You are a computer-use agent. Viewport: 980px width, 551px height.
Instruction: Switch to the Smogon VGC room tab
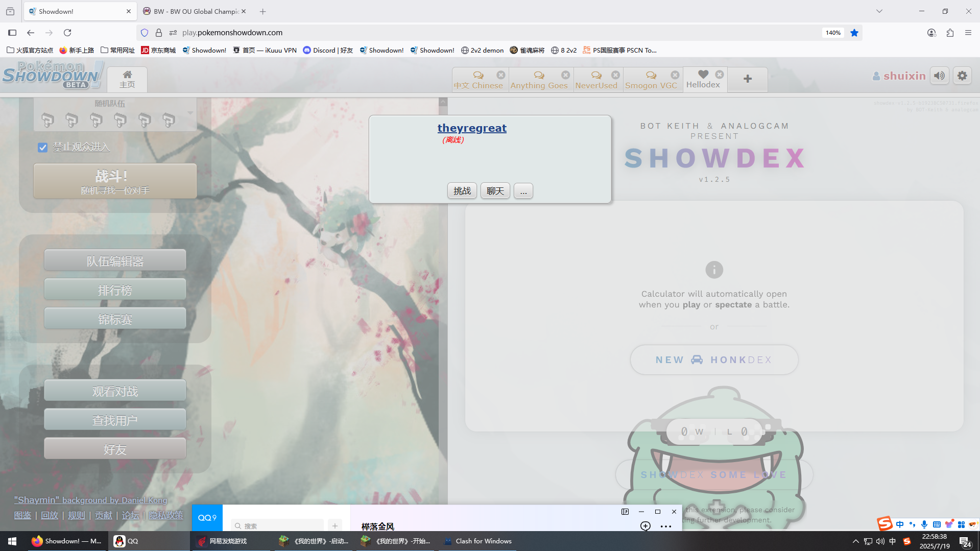coord(651,80)
